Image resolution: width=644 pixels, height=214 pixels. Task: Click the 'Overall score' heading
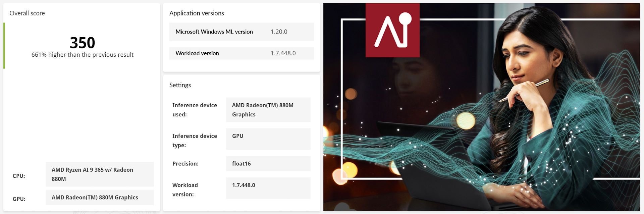pyautogui.click(x=27, y=13)
